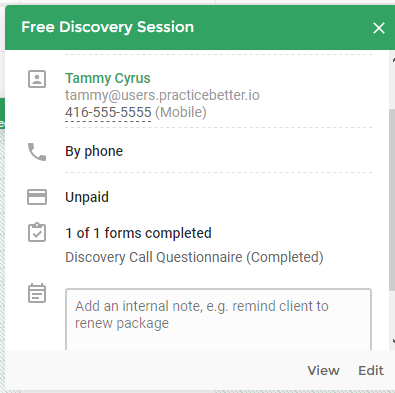Click the 1 of 1 forms completed label
Screen dimensions: 395x393
pos(138,233)
